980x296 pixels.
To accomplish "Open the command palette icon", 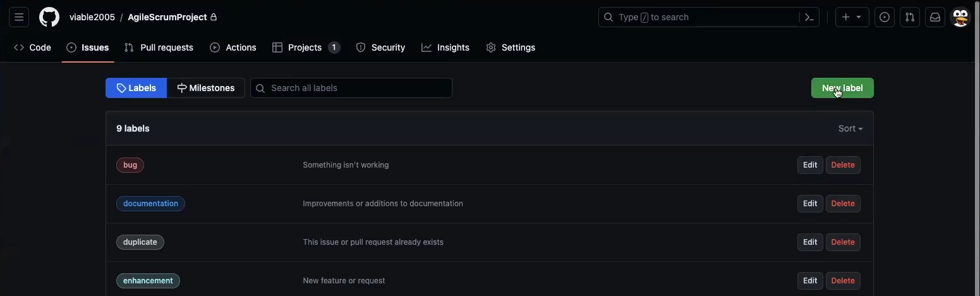I will coord(809,17).
